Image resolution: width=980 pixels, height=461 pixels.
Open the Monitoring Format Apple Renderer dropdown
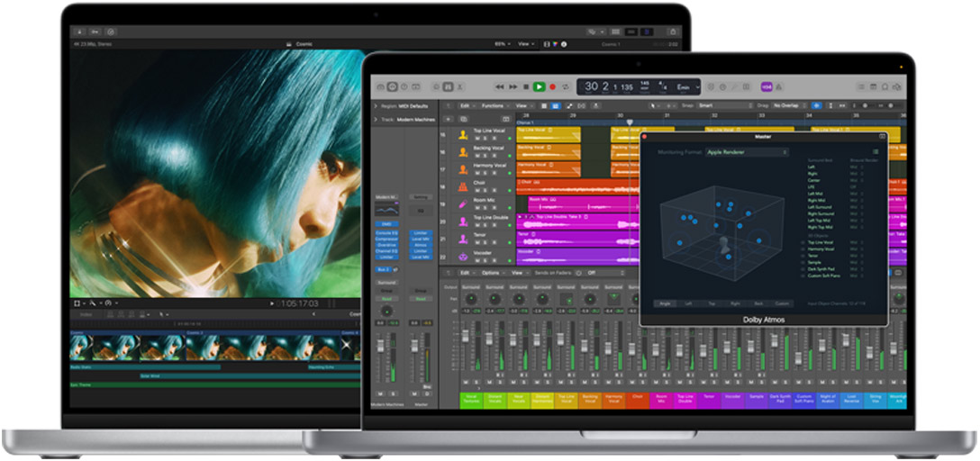pyautogui.click(x=747, y=152)
